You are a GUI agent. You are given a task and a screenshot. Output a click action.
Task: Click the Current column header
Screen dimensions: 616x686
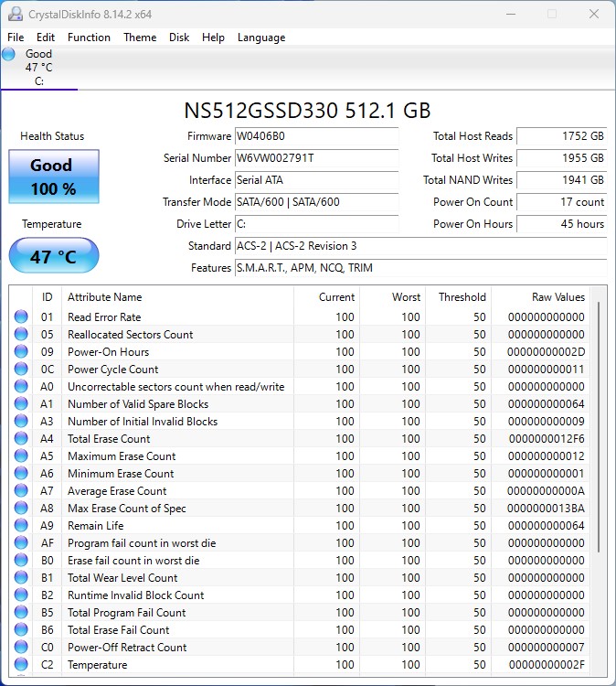[326, 297]
